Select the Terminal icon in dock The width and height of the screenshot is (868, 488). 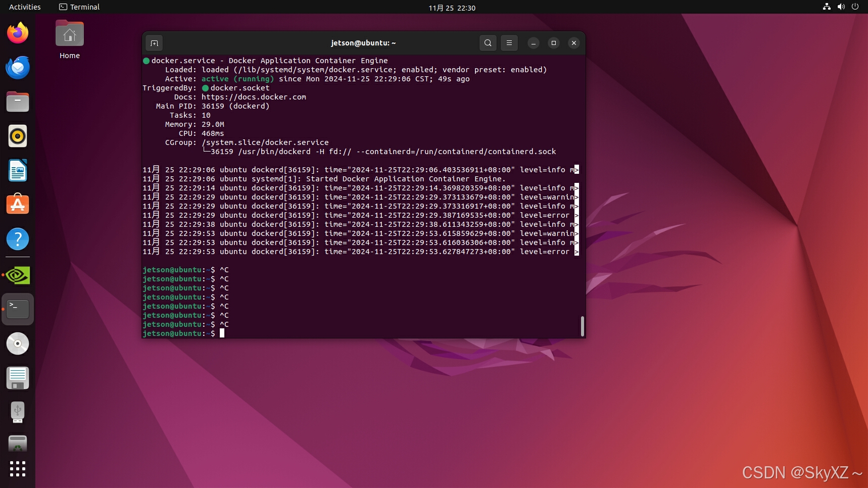(x=18, y=309)
